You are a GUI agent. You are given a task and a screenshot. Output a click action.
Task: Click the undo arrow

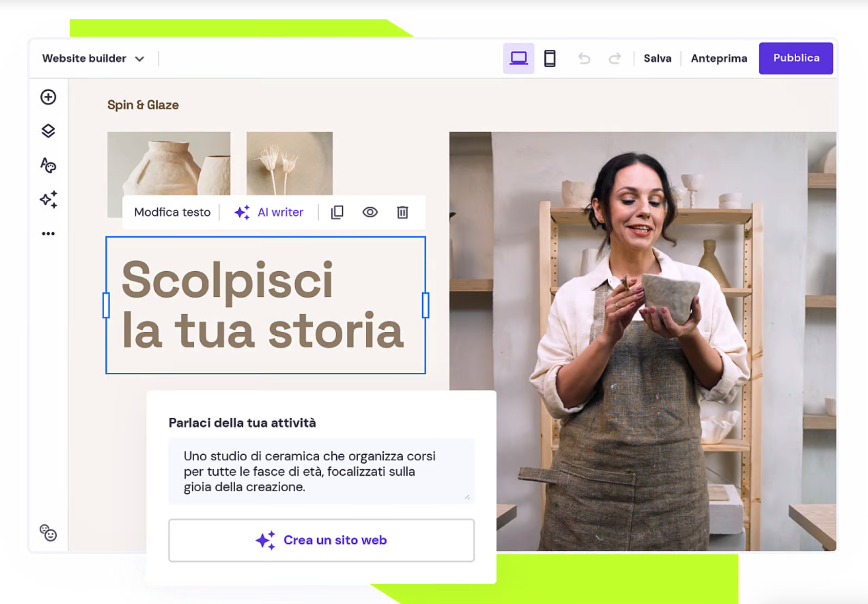coord(584,58)
